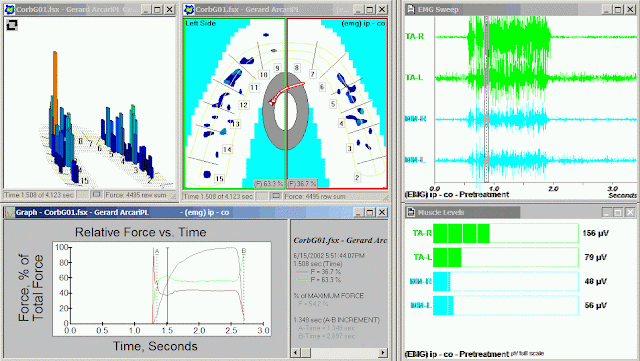Select tooth label 2 in 2D arch view
Viewport: 640px width, 361px height.
[357, 178]
